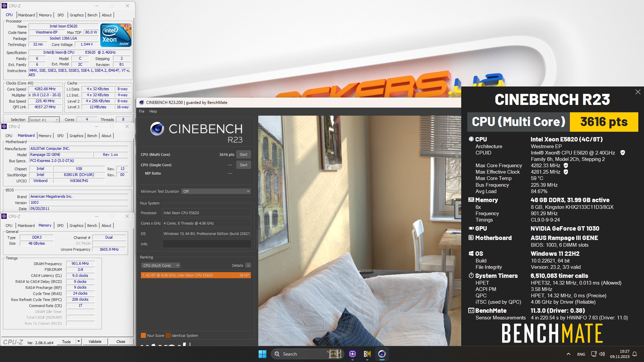
Task: Click the Identical System legend swatch
Action: 168,336
